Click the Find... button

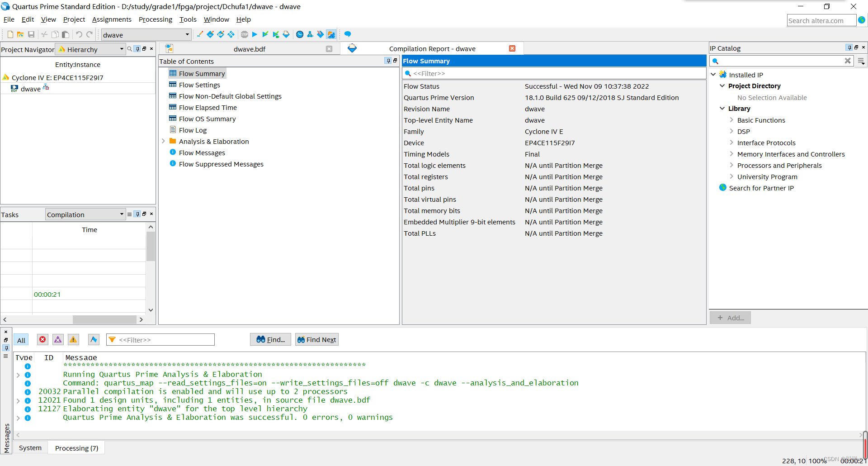click(x=270, y=339)
